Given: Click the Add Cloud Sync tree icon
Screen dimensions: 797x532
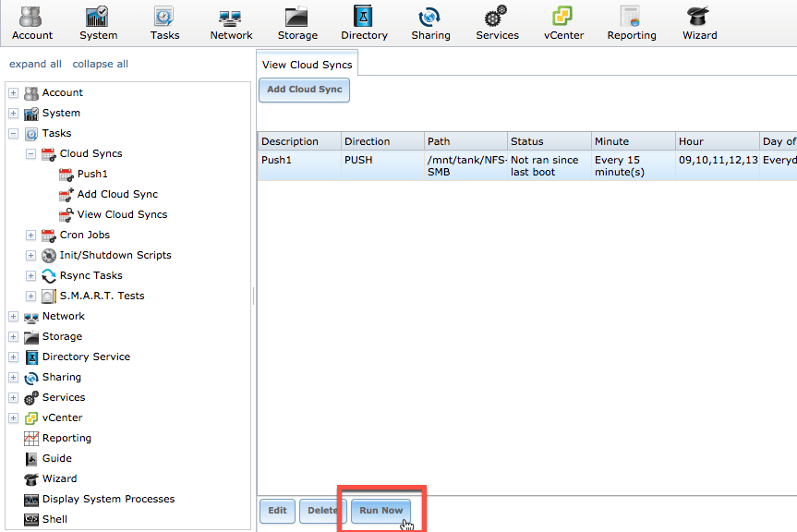Looking at the screenshot, I should pyautogui.click(x=66, y=195).
